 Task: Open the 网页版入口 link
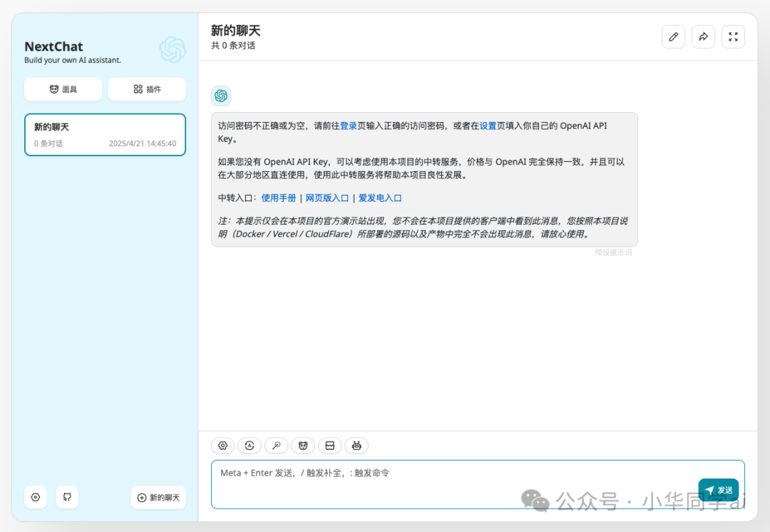[327, 198]
